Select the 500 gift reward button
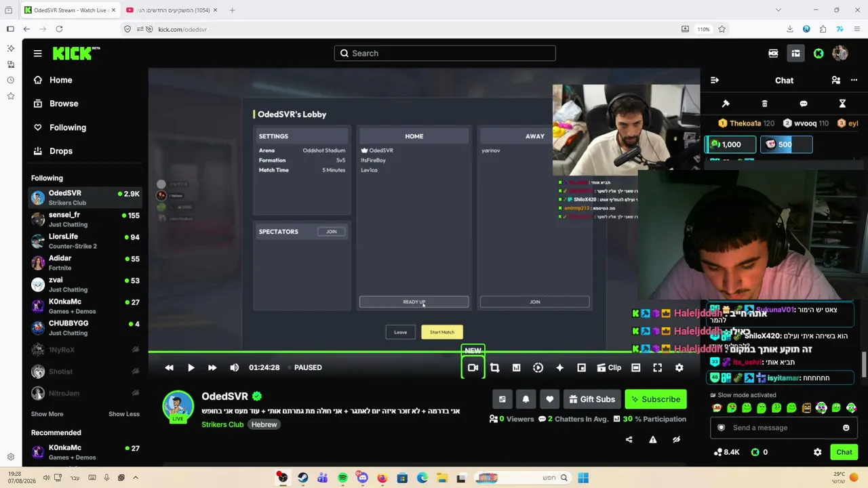868x488 pixels. (x=786, y=144)
